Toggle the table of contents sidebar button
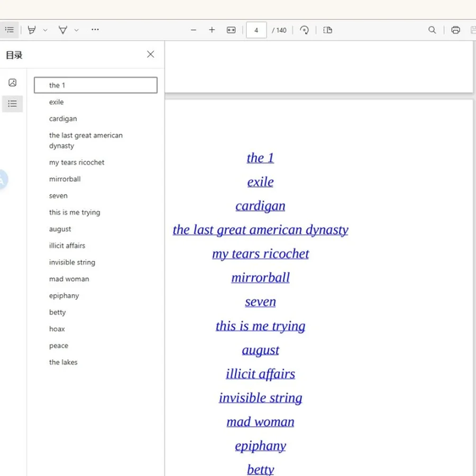The width and height of the screenshot is (476, 476). pyautogui.click(x=10, y=30)
